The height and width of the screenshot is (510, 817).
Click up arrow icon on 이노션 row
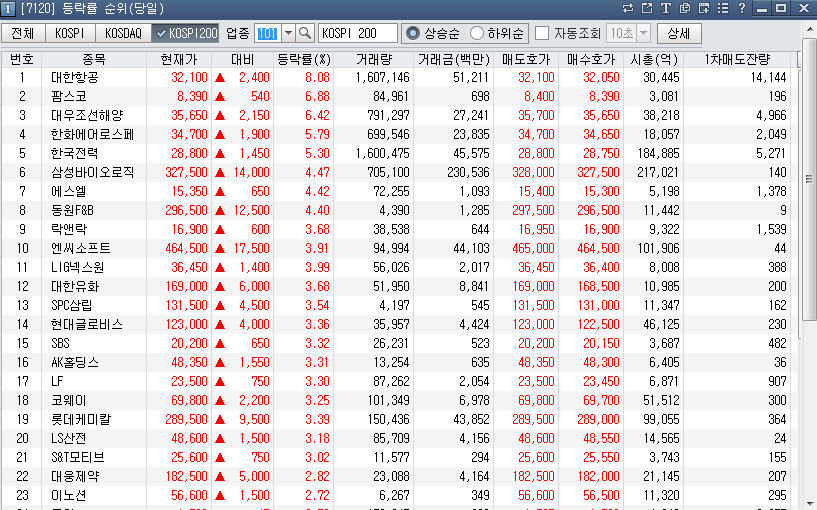coord(220,495)
